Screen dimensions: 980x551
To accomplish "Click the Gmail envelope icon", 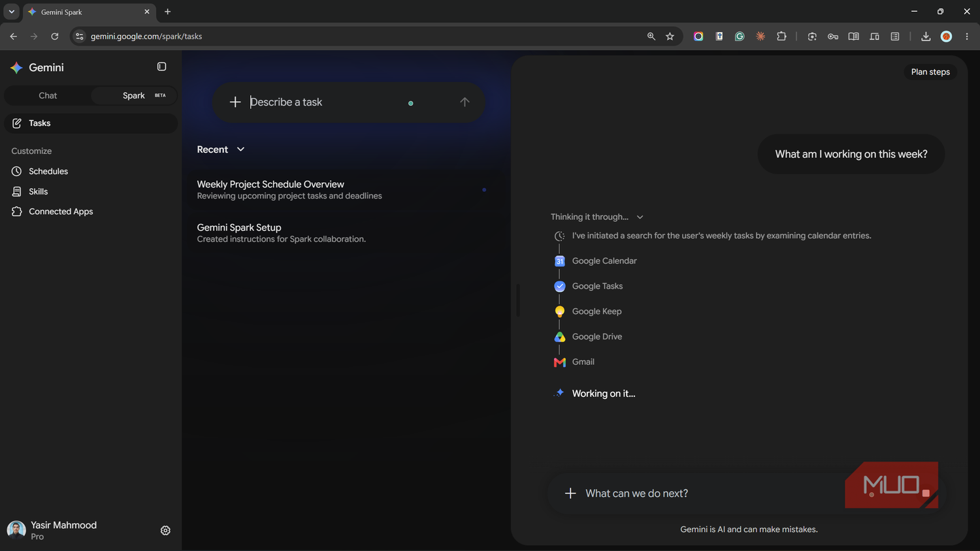I will (560, 362).
